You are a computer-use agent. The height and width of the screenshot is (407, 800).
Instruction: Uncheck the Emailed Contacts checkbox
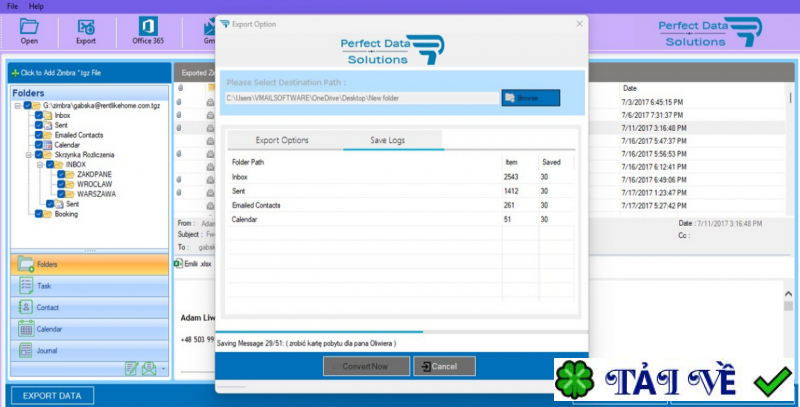(x=39, y=135)
